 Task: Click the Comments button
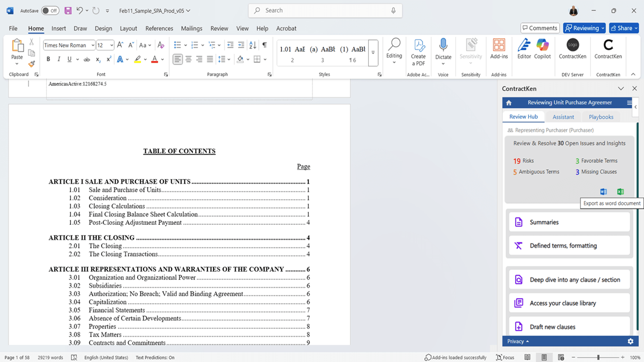[x=540, y=28]
